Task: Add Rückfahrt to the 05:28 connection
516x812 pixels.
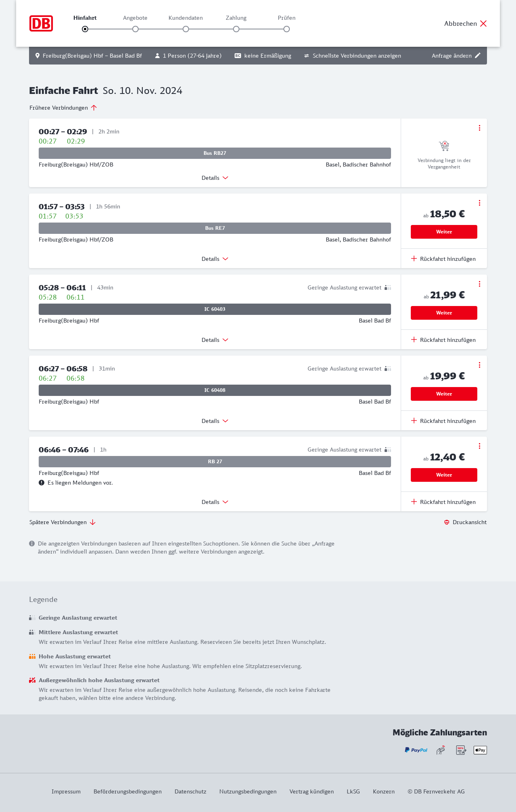Action: 443,340
